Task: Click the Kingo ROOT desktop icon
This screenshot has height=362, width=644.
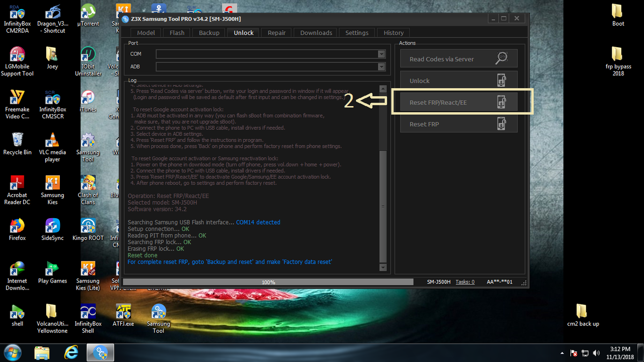Action: (x=88, y=230)
